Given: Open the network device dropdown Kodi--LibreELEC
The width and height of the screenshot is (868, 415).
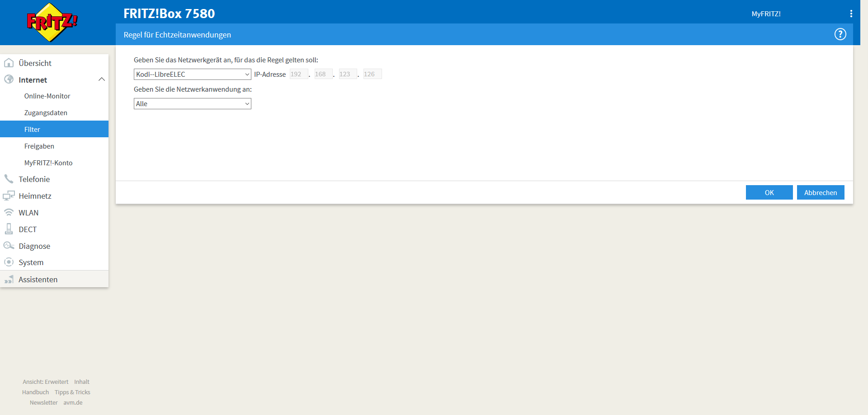Looking at the screenshot, I should point(192,74).
